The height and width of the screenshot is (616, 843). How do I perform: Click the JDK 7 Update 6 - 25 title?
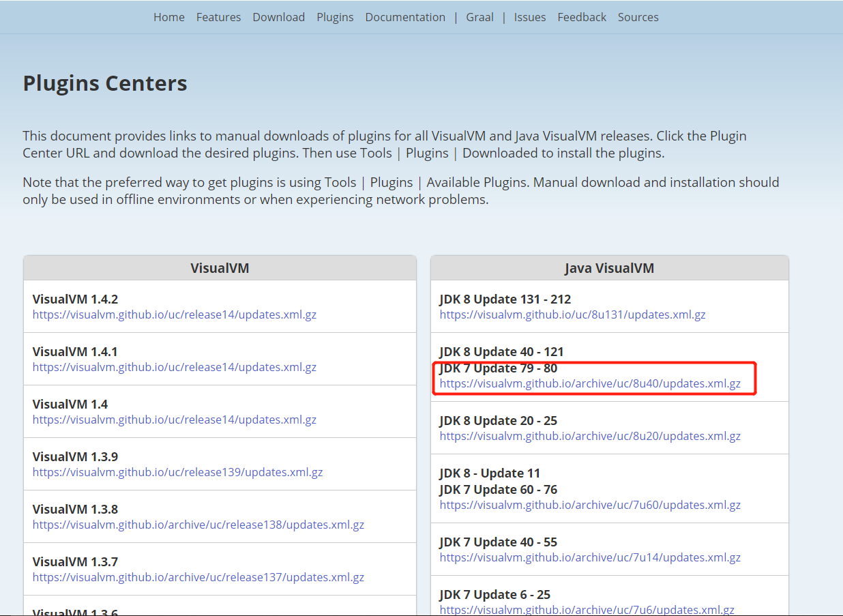pos(495,594)
